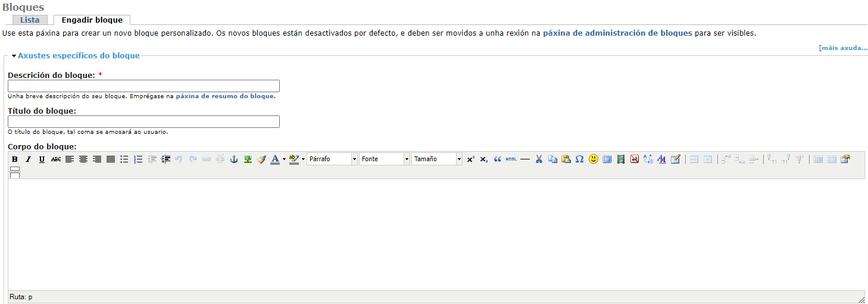Insert page break icon on second row

[x=15, y=173]
